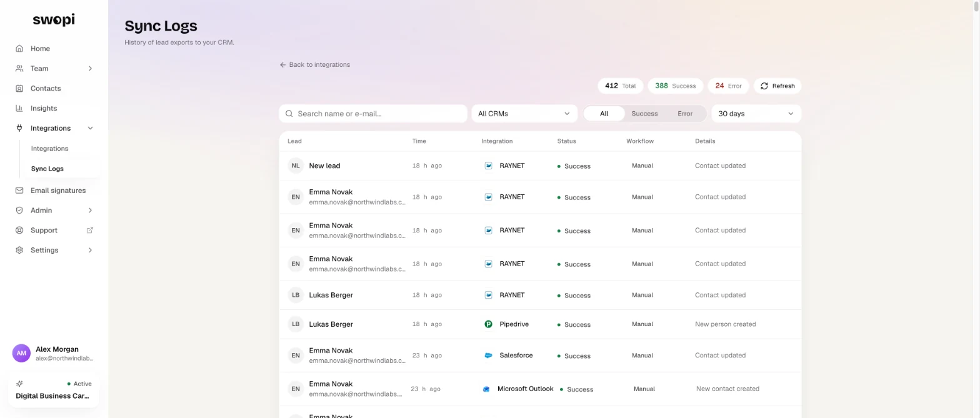
Task: Open the Digital Business Card plan card
Action: pyautogui.click(x=54, y=391)
